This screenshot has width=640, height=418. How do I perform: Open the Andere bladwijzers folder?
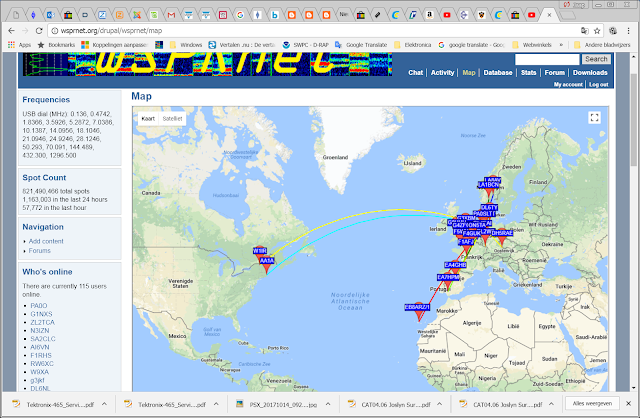602,44
